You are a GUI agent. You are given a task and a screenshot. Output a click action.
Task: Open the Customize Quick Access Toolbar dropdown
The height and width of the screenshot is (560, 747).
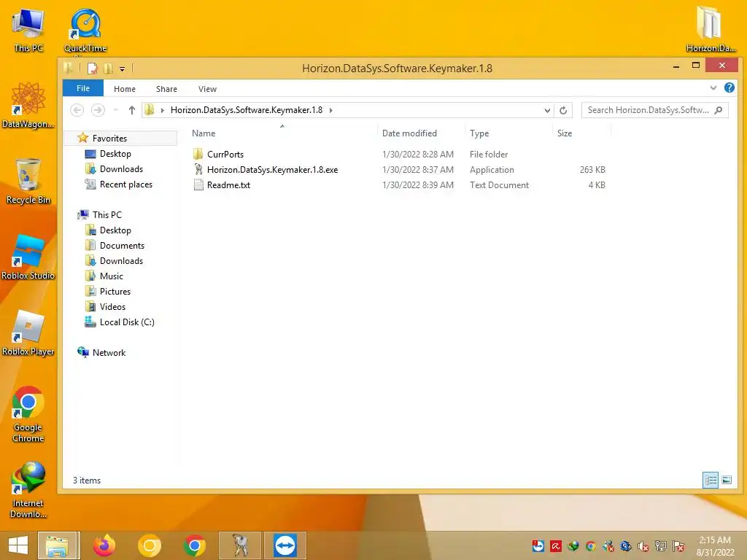click(122, 69)
